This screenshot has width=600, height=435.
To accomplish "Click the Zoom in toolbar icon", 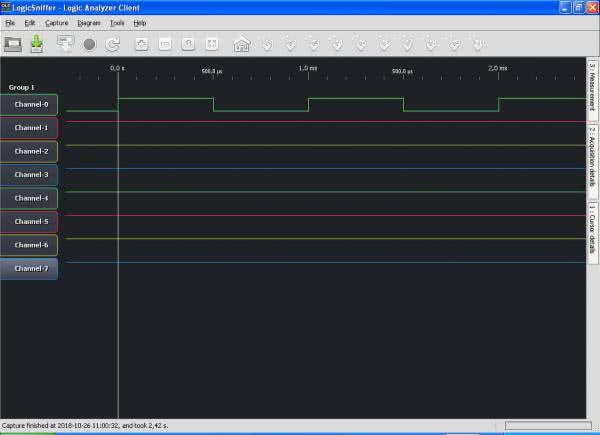I will coord(141,44).
